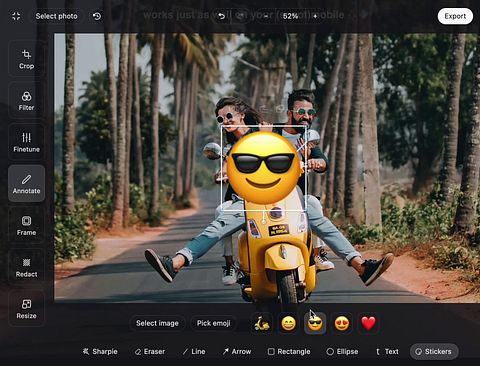This screenshot has width=480, height=366.
Task: Select the Stickers tool
Action: [434, 351]
